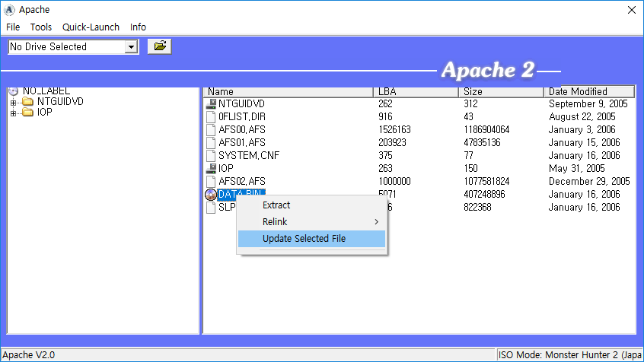Click the NTGUIDVD folder icon in tree
The image size is (644, 362).
(28, 101)
